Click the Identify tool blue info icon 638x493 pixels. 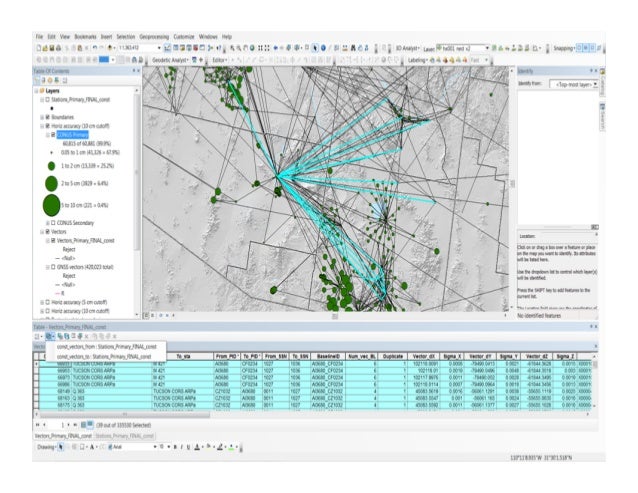coord(323,48)
